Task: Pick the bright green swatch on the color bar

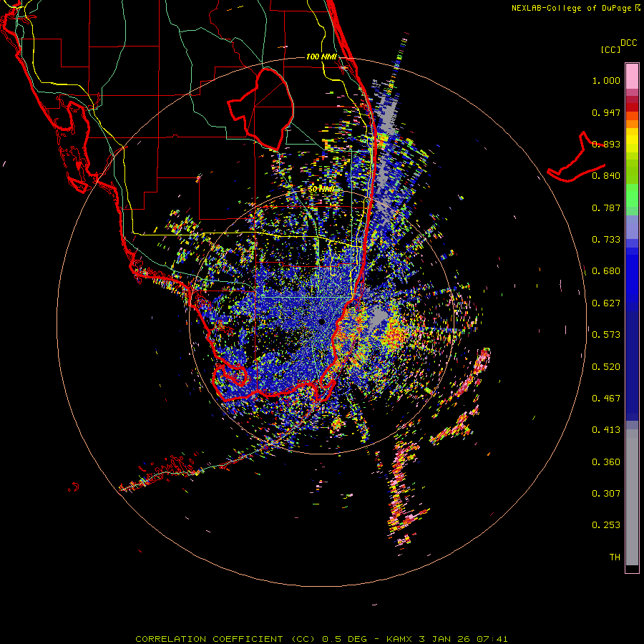Action: [x=632, y=195]
